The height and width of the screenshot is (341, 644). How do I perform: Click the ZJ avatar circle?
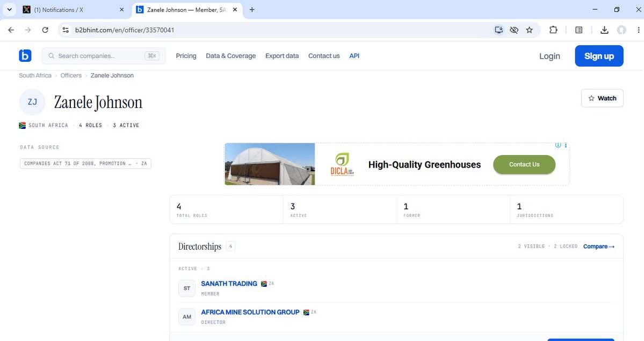[x=32, y=102]
